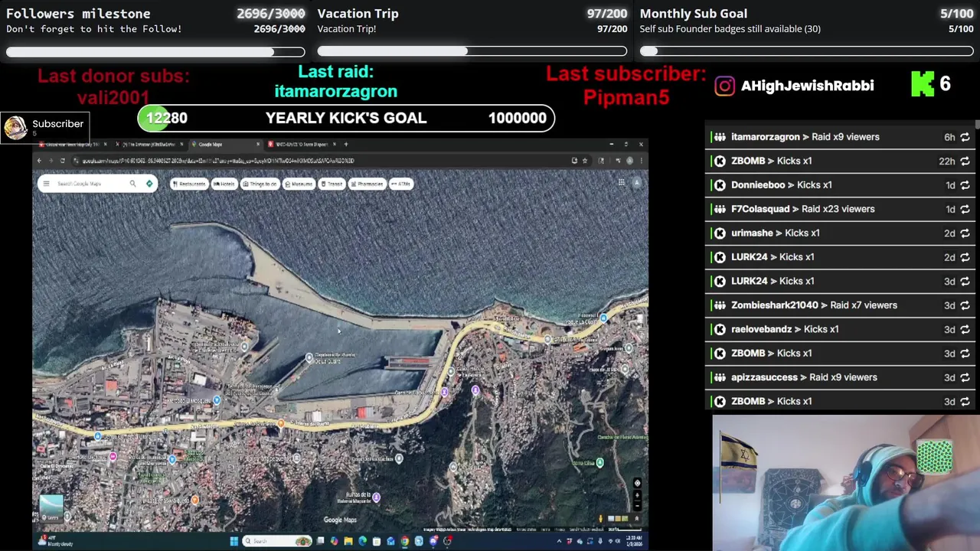The image size is (980, 551).
Task: Switch to the Google Maps browser tab
Action: point(224,144)
